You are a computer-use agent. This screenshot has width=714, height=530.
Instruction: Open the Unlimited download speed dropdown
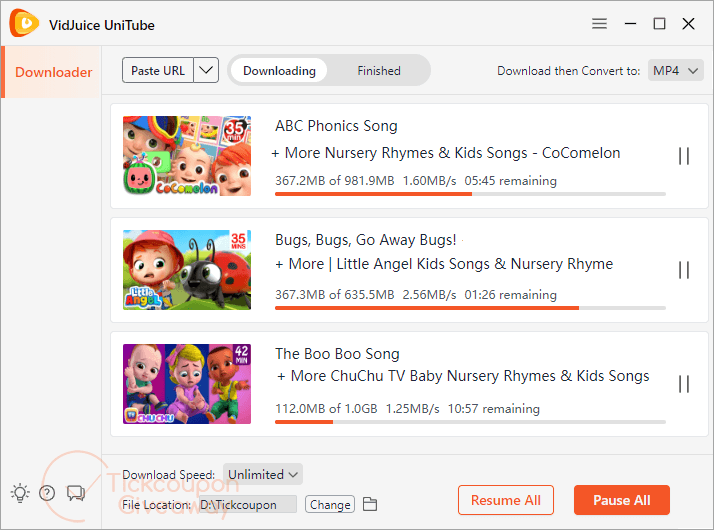(263, 474)
